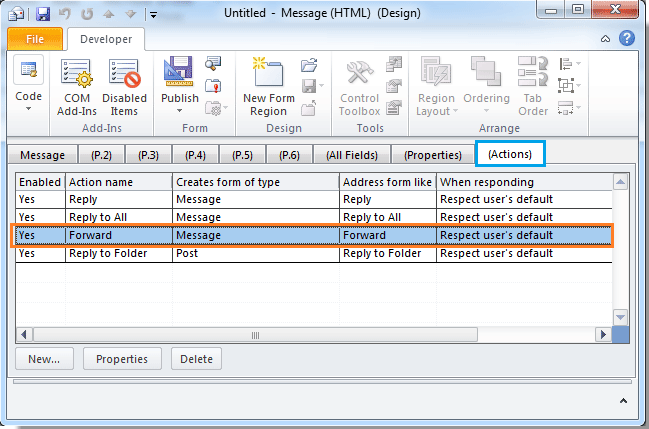
Task: Open the File tab
Action: 35,40
